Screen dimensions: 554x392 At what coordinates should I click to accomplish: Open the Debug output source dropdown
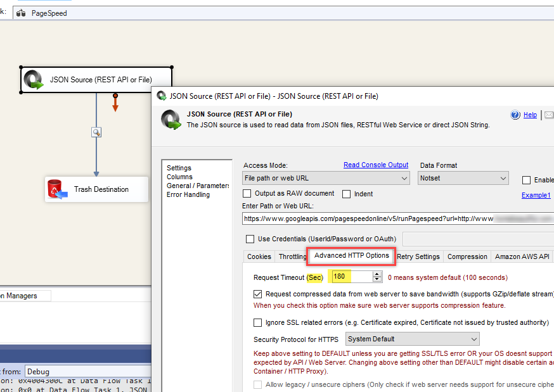(88, 372)
